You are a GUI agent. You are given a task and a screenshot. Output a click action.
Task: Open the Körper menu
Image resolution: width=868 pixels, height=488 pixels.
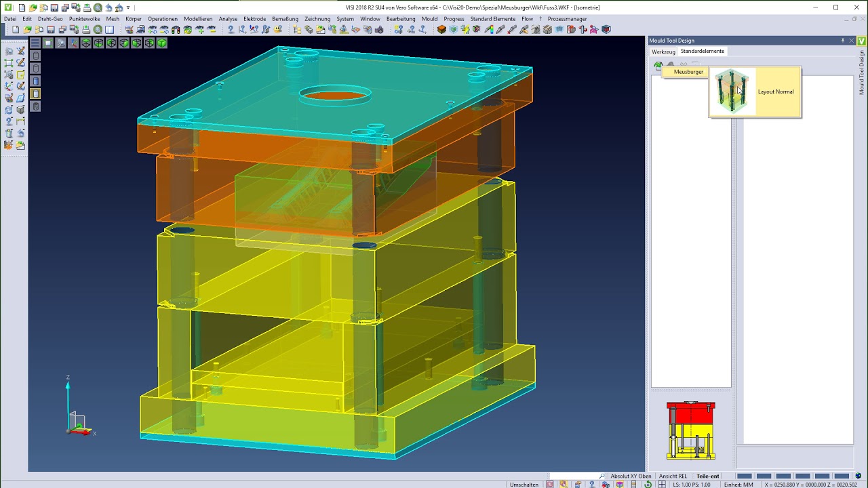pos(134,19)
